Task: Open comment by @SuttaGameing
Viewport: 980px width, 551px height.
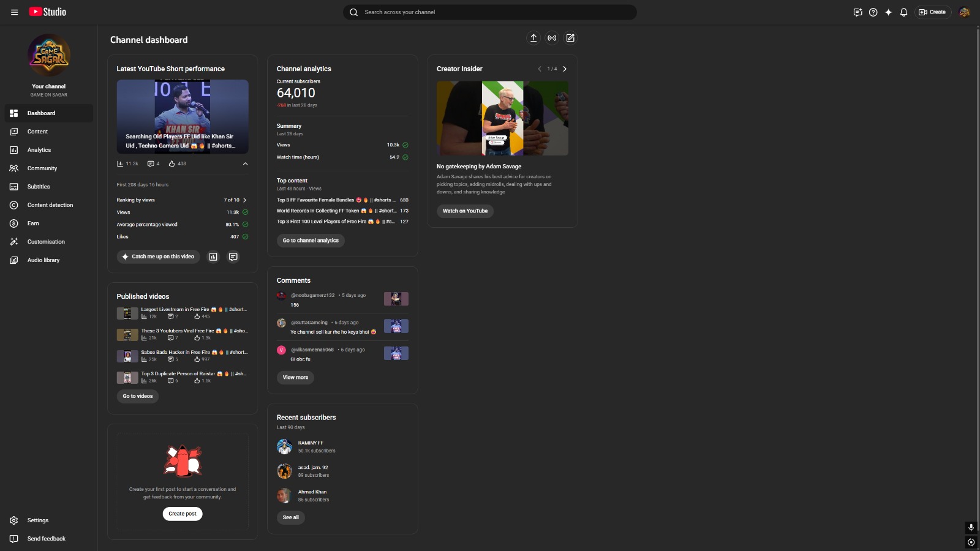Action: [342, 327]
